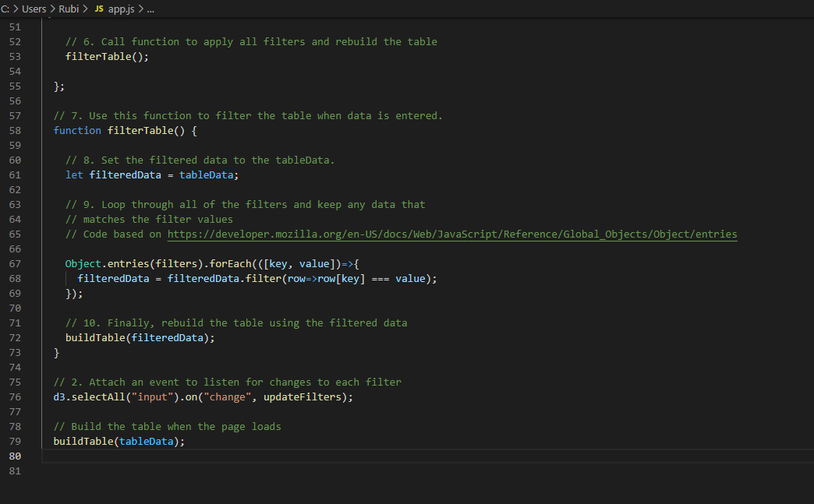This screenshot has height=504, width=814.
Task: Click the JS file icon in the breadcrumb
Action: tap(98, 9)
